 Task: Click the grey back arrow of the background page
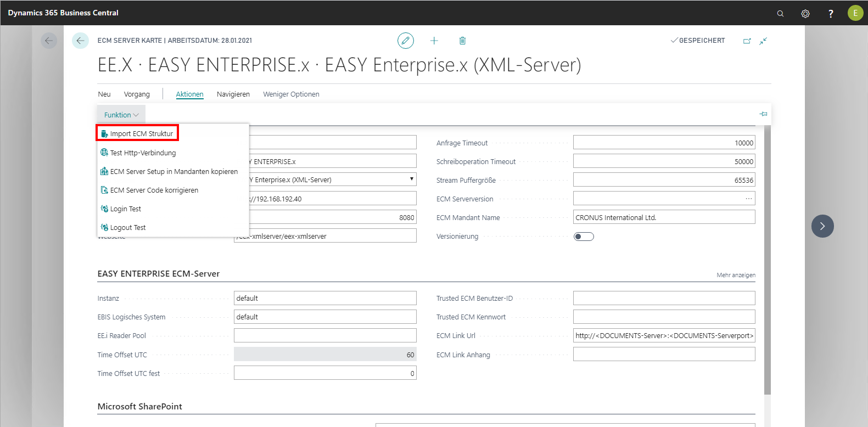49,41
